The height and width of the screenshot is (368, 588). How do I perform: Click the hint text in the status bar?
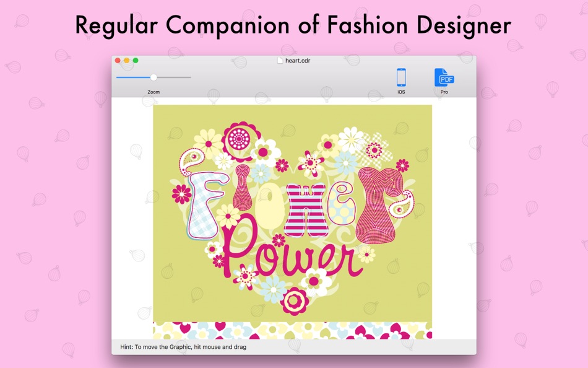click(x=183, y=347)
